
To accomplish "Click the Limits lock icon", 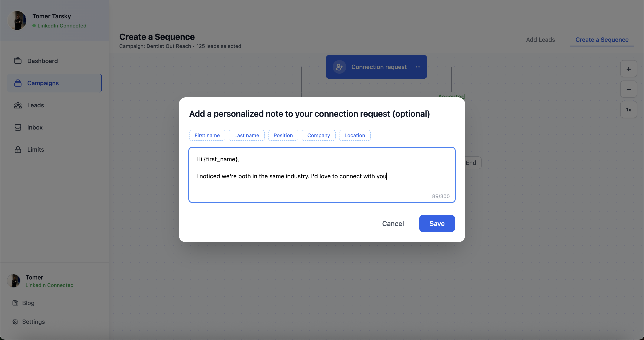I will (18, 150).
